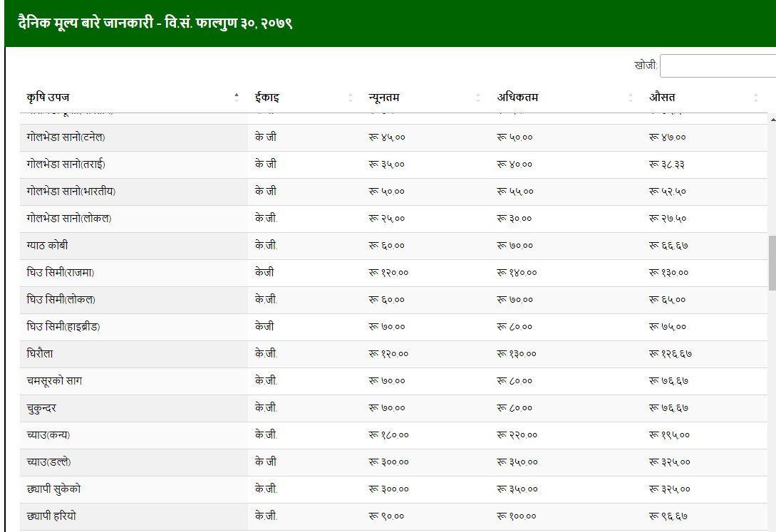The image size is (776, 532).
Task: Click sort arrows in औसत column header
Action: pos(756,98)
